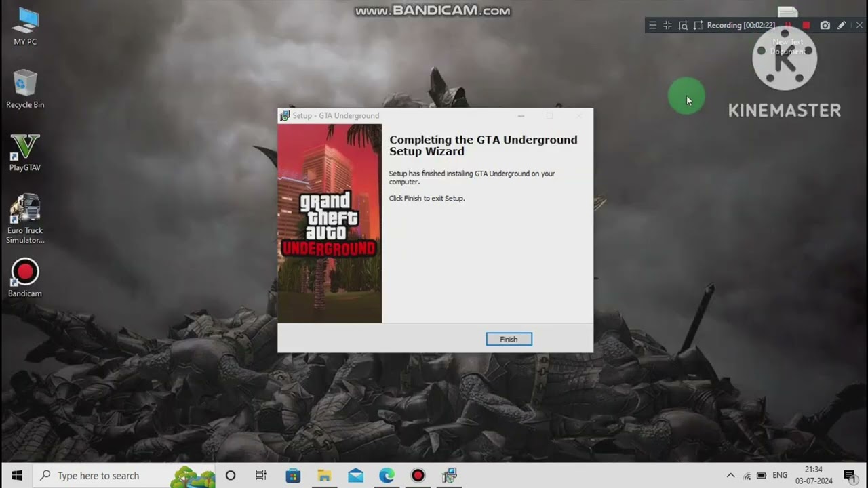Select the New Text Document desktop file

click(x=787, y=31)
